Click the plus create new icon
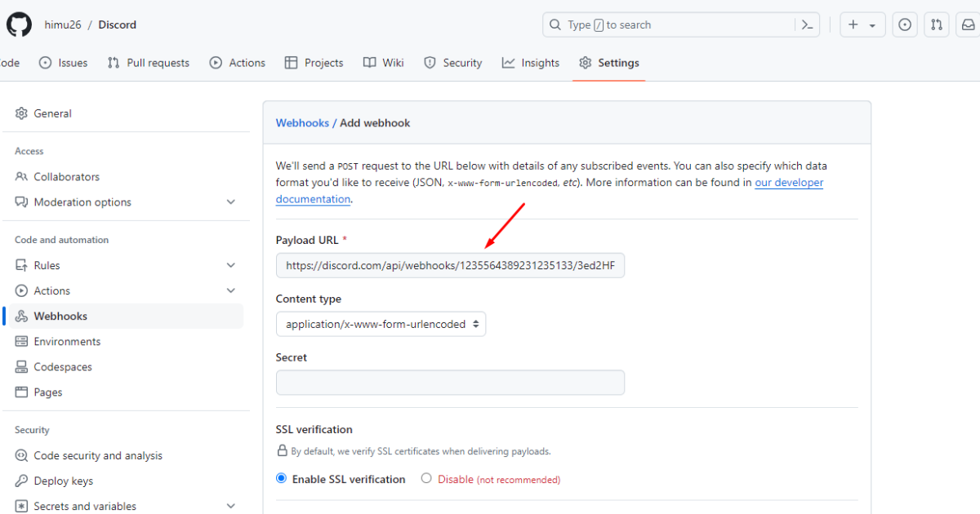The width and height of the screenshot is (980, 514). click(x=853, y=24)
